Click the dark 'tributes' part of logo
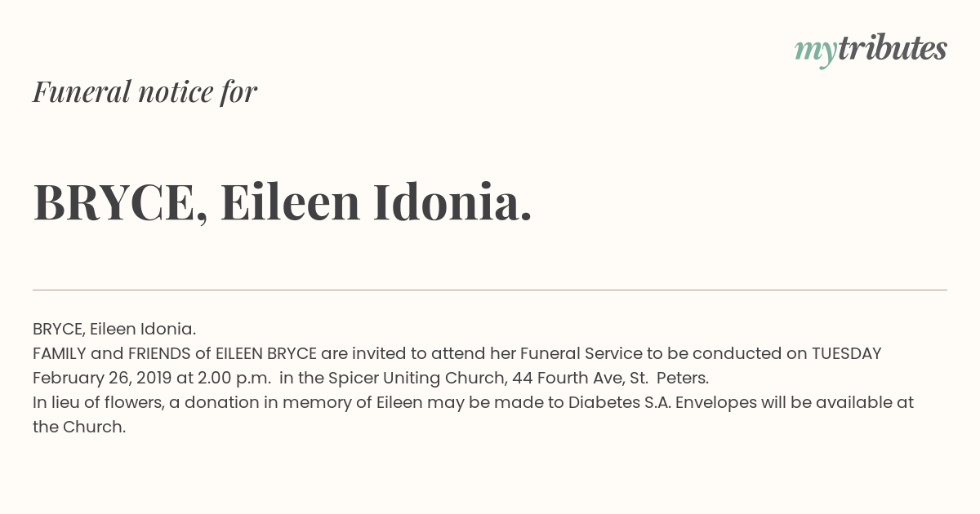The height and width of the screenshot is (514, 980). coord(893,48)
